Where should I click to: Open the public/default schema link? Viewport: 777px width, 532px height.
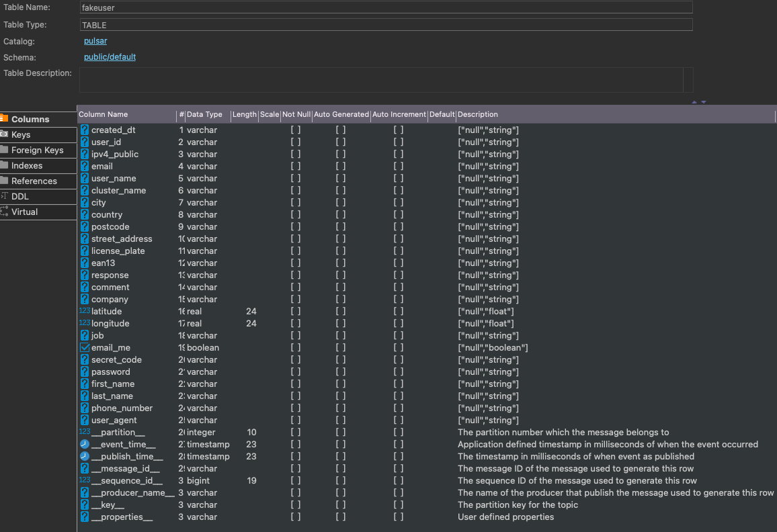[110, 57]
